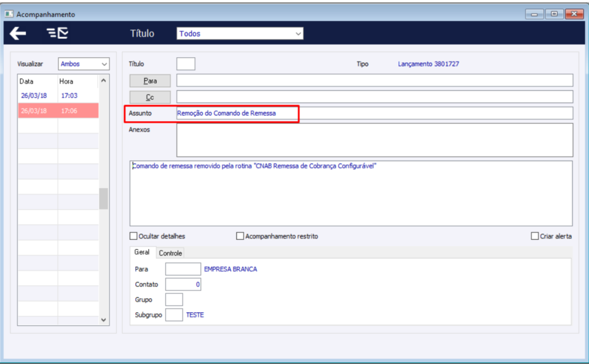Click the Para code field in Geral
This screenshot has width=589, height=364.
183,269
